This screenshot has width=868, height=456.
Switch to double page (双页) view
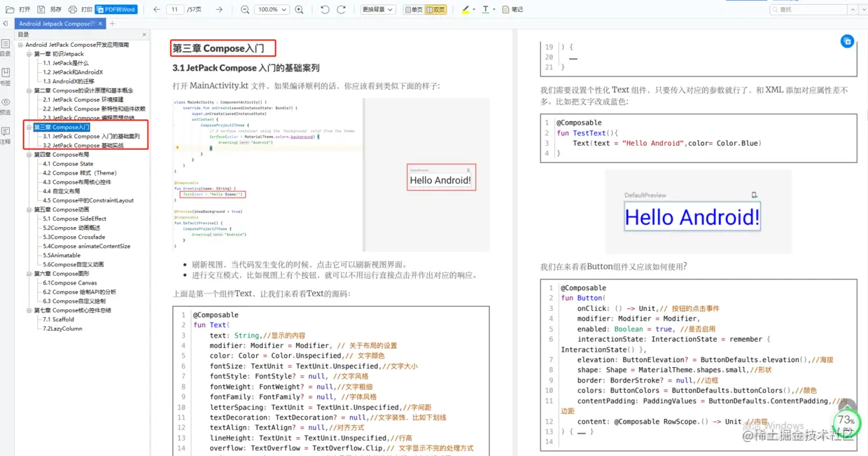pos(435,10)
